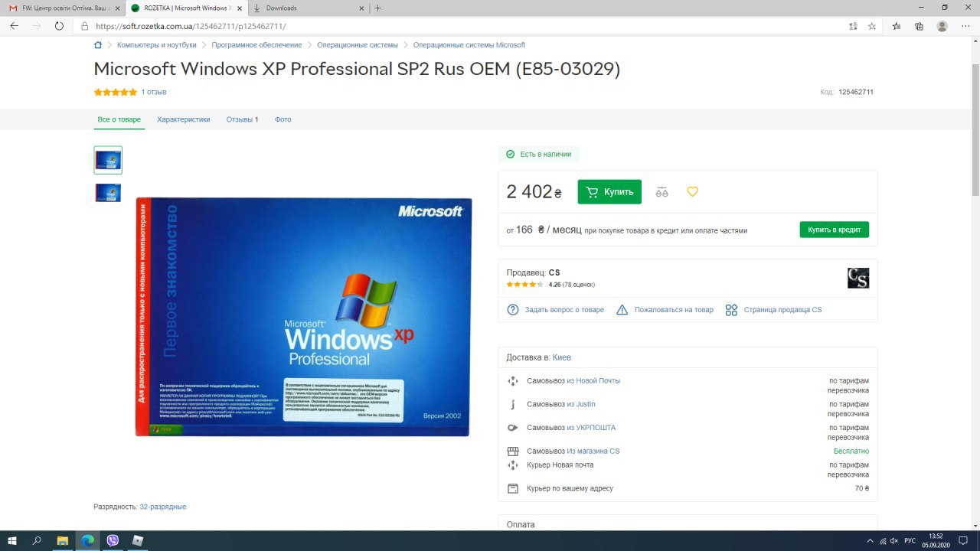The height and width of the screenshot is (551, 980).
Task: Open the 'Все о товаре' tab
Action: [119, 119]
